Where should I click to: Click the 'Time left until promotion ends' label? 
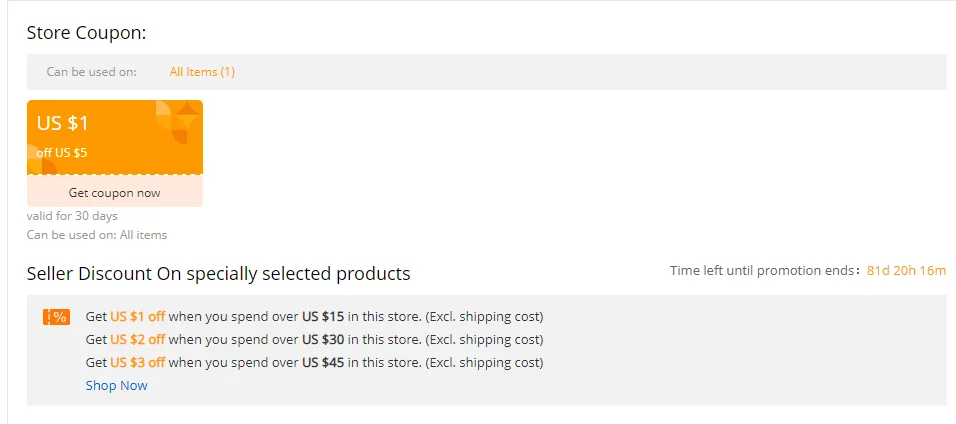point(765,270)
